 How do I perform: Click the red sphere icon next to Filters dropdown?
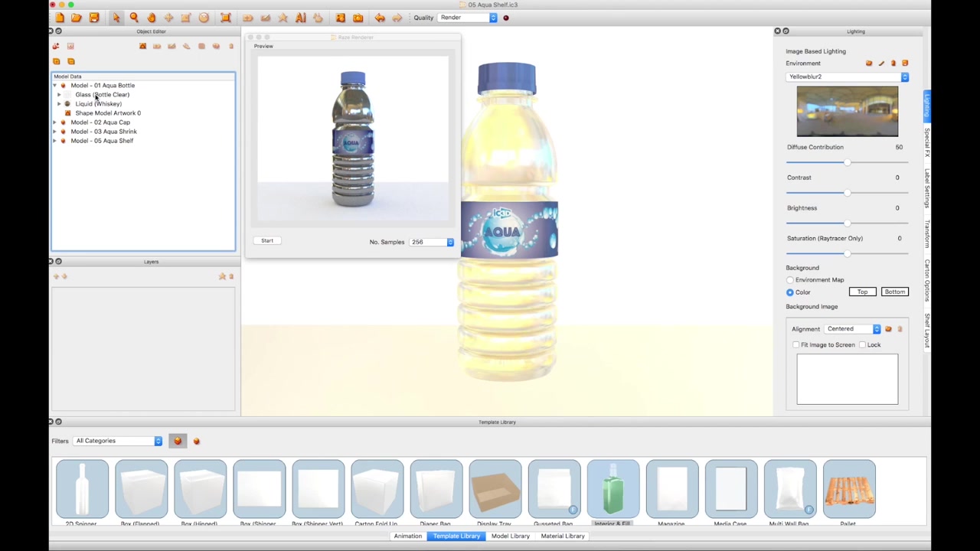click(178, 441)
